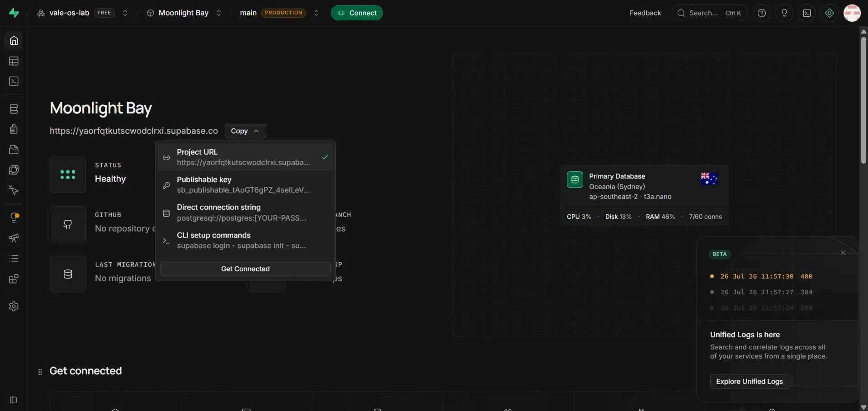Image resolution: width=868 pixels, height=411 pixels.
Task: Open the SQL Editor sidebar icon
Action: coord(14,81)
